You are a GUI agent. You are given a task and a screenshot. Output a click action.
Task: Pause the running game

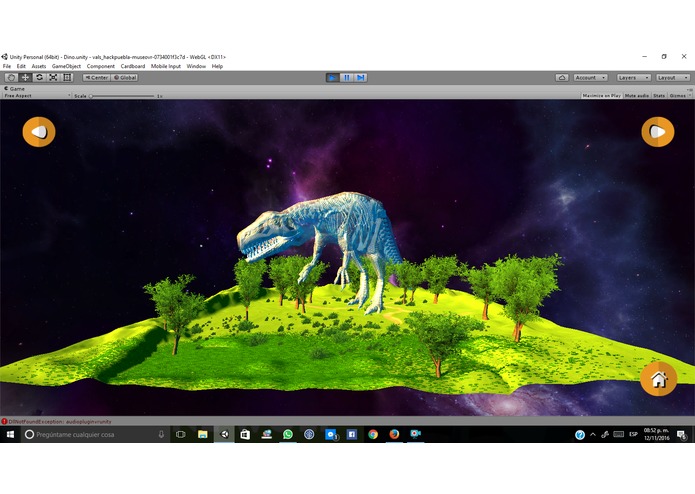click(x=347, y=78)
